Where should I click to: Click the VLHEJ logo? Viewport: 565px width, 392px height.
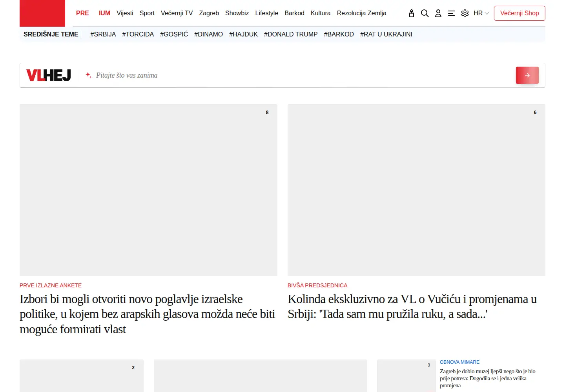[x=49, y=75]
